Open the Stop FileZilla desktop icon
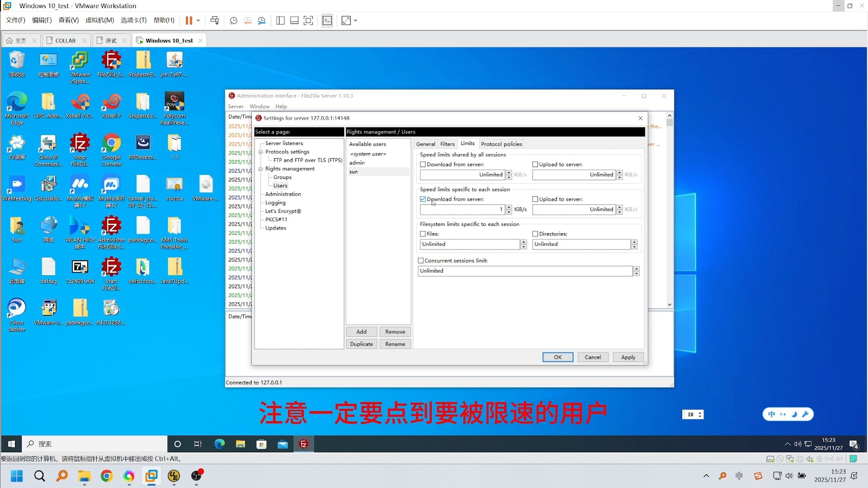868x488 pixels. pyautogui.click(x=80, y=150)
